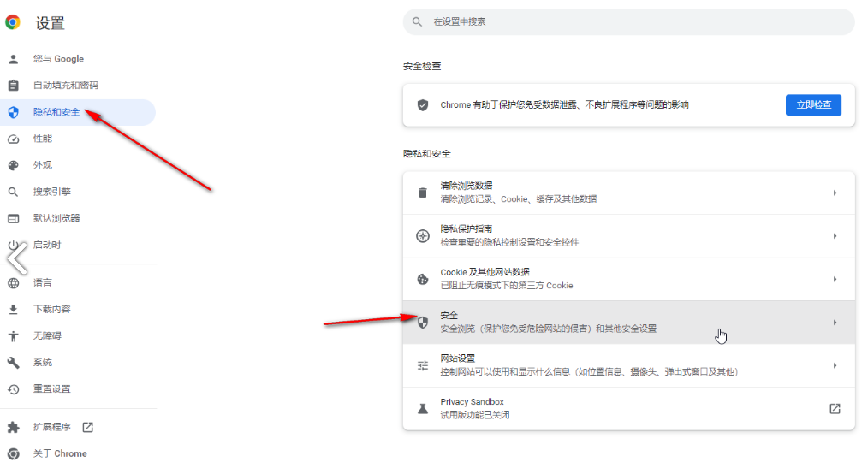This screenshot has height=468, width=868.
Task: Click the sliders icon for 网站设置
Action: click(x=423, y=365)
